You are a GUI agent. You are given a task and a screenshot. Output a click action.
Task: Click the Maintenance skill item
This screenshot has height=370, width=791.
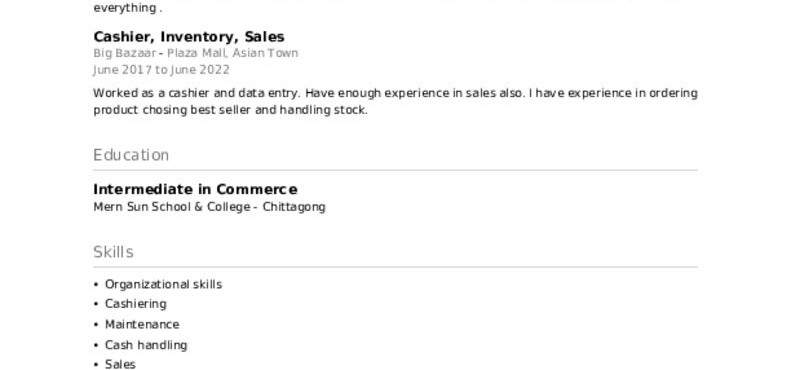click(142, 325)
